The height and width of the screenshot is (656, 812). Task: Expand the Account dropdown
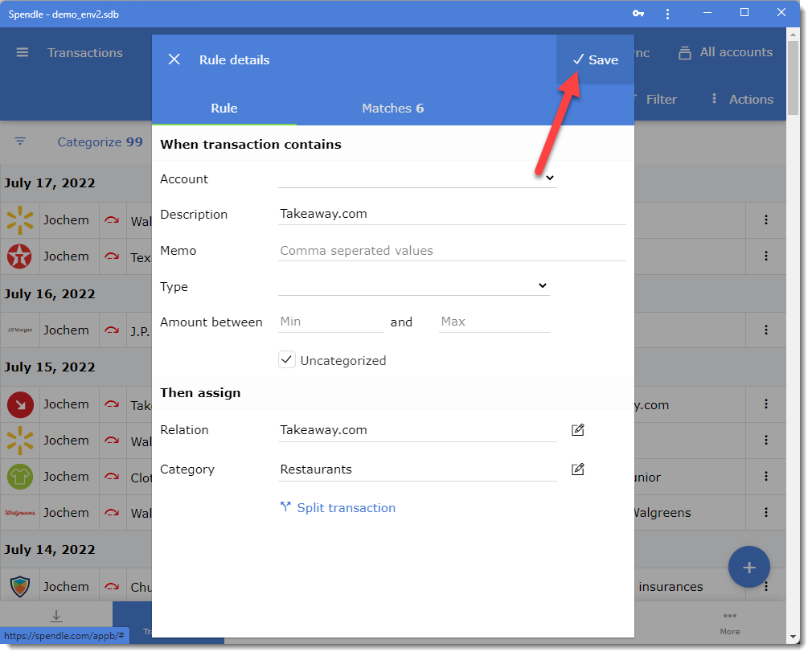coord(417,178)
